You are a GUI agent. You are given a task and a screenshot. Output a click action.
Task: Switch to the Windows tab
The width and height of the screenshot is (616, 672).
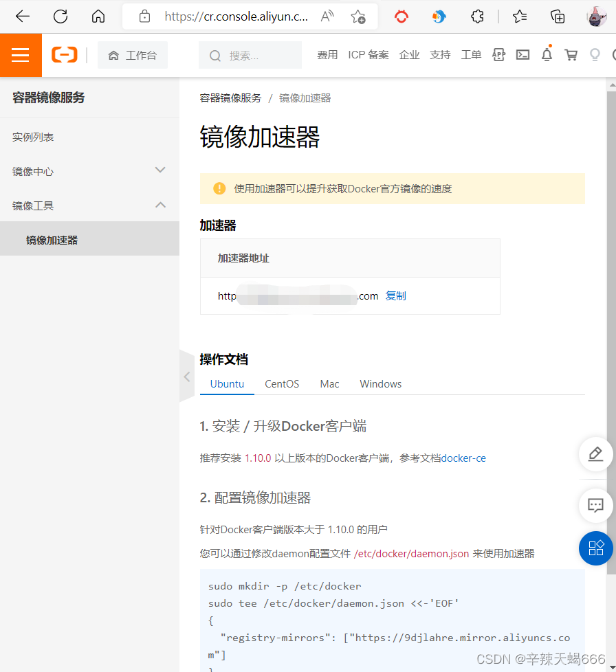[x=381, y=384]
